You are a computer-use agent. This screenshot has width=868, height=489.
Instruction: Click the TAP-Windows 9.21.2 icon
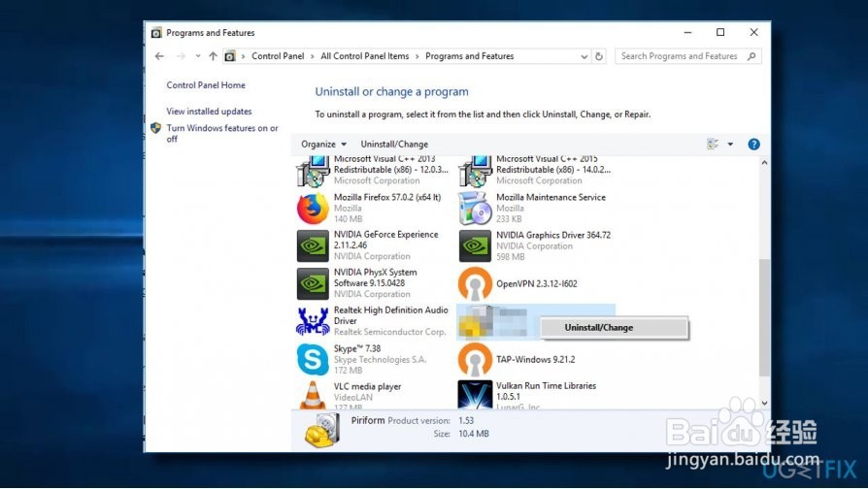coord(475,360)
